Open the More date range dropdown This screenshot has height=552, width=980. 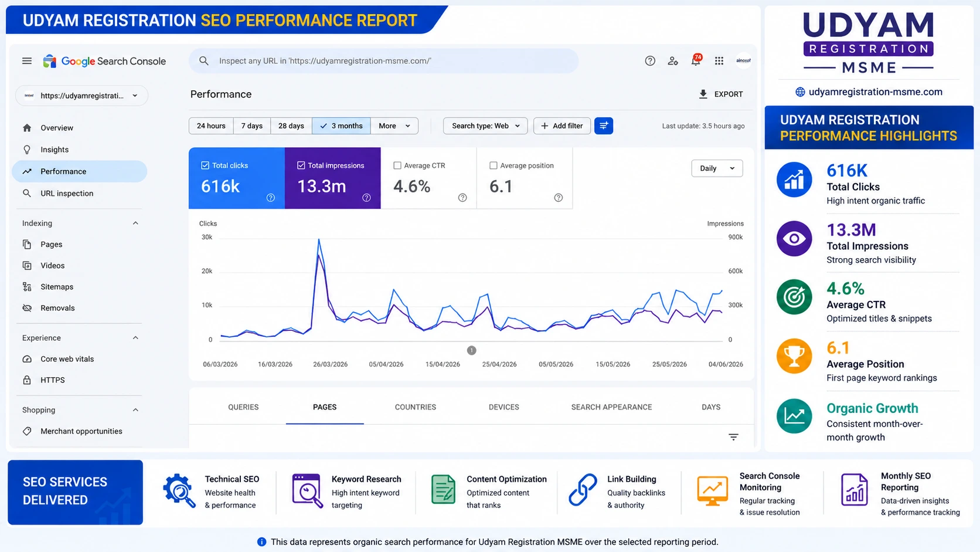(x=394, y=126)
